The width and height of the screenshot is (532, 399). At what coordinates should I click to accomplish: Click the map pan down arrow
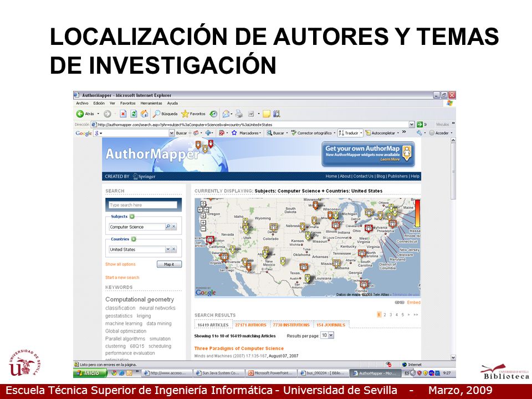(203, 216)
